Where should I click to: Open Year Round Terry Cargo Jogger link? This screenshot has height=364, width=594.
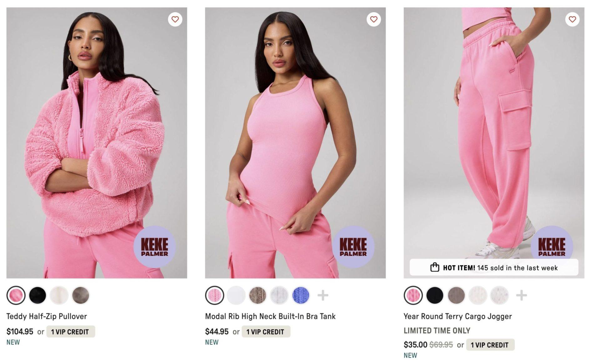click(x=458, y=316)
